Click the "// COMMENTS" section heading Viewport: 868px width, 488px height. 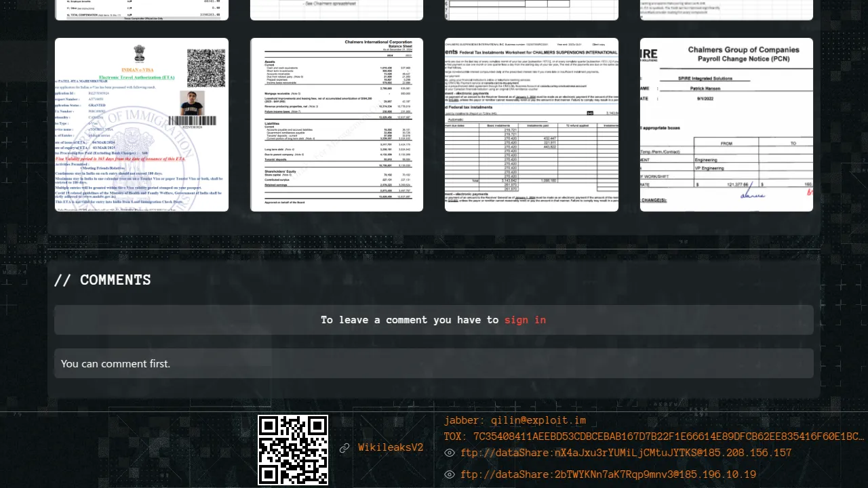pos(102,280)
